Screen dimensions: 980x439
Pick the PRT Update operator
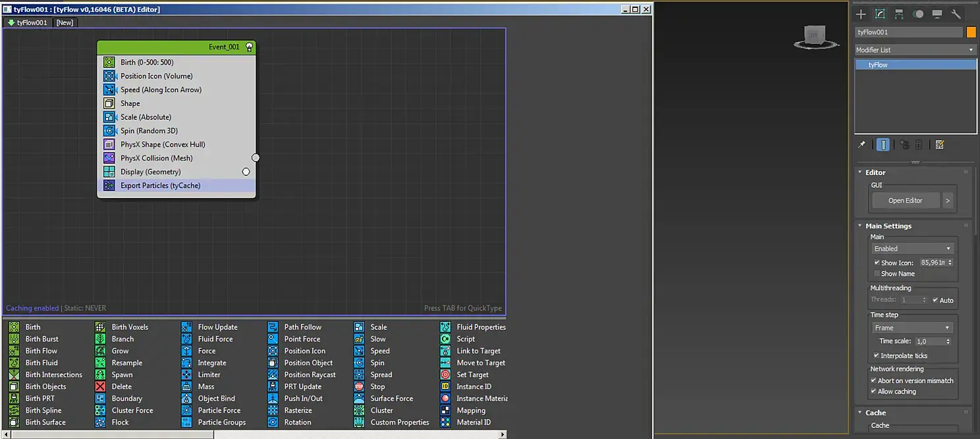pyautogui.click(x=295, y=386)
